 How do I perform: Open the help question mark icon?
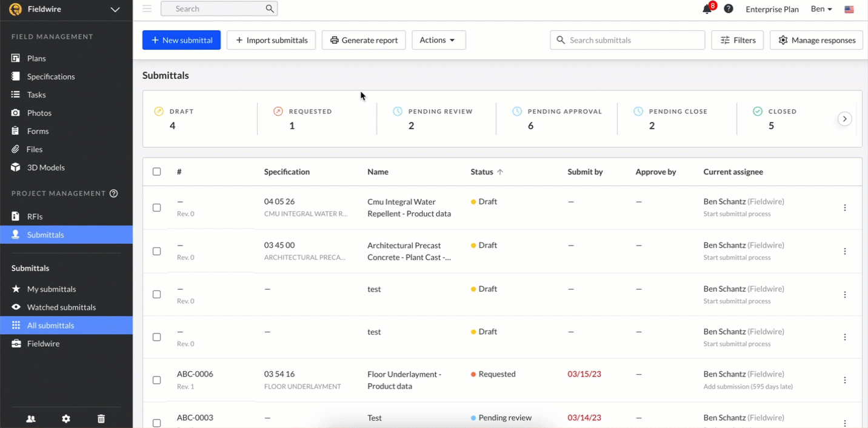(729, 9)
